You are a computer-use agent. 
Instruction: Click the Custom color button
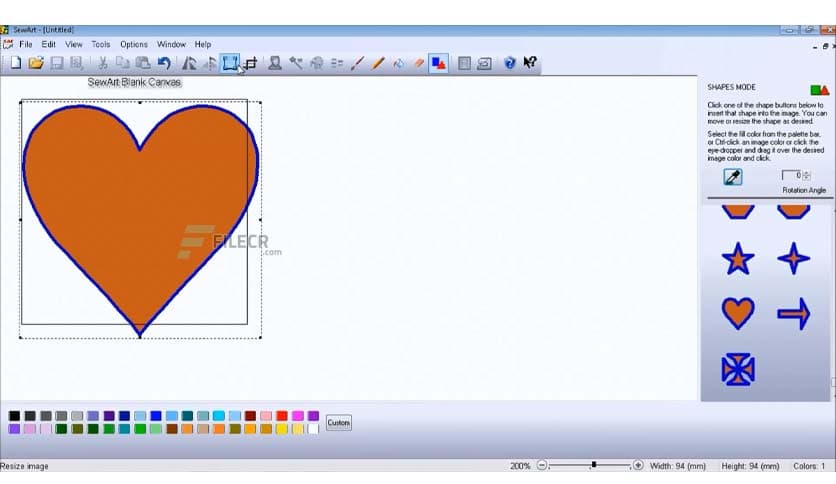pyautogui.click(x=339, y=423)
